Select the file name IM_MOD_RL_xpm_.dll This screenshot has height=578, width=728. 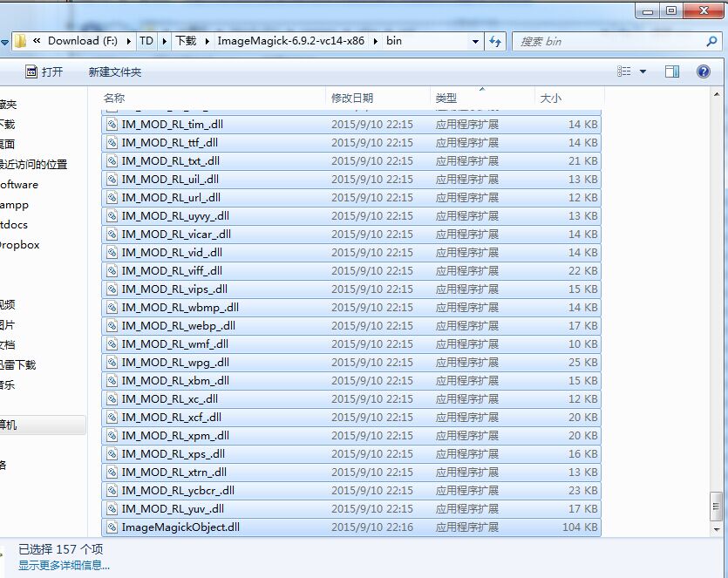pos(175,436)
